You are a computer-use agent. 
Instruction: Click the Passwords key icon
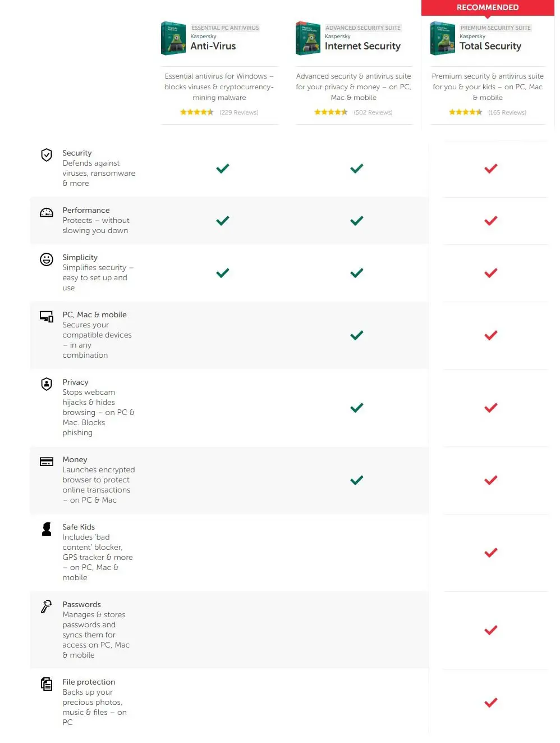[x=47, y=606]
